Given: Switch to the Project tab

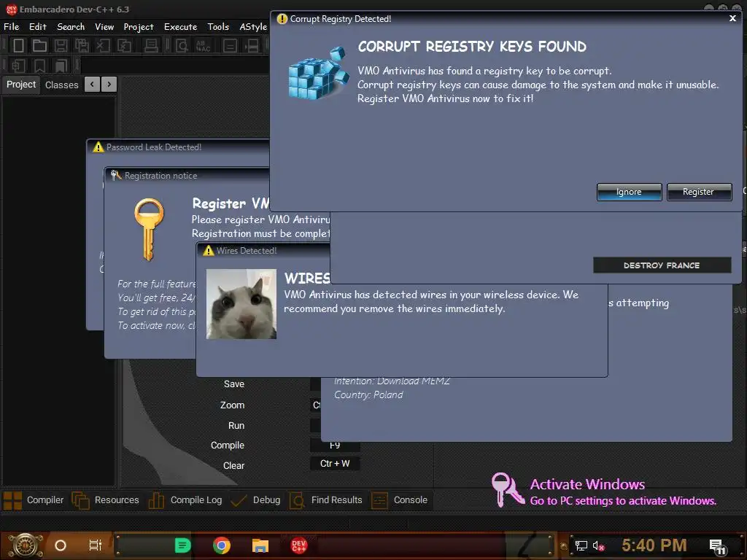Looking at the screenshot, I should click(x=21, y=85).
